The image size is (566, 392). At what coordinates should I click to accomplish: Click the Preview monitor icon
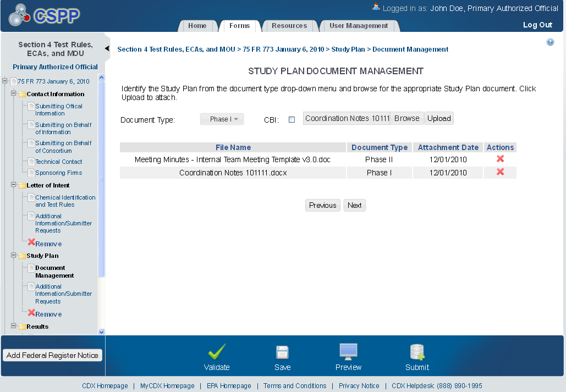coord(348,352)
